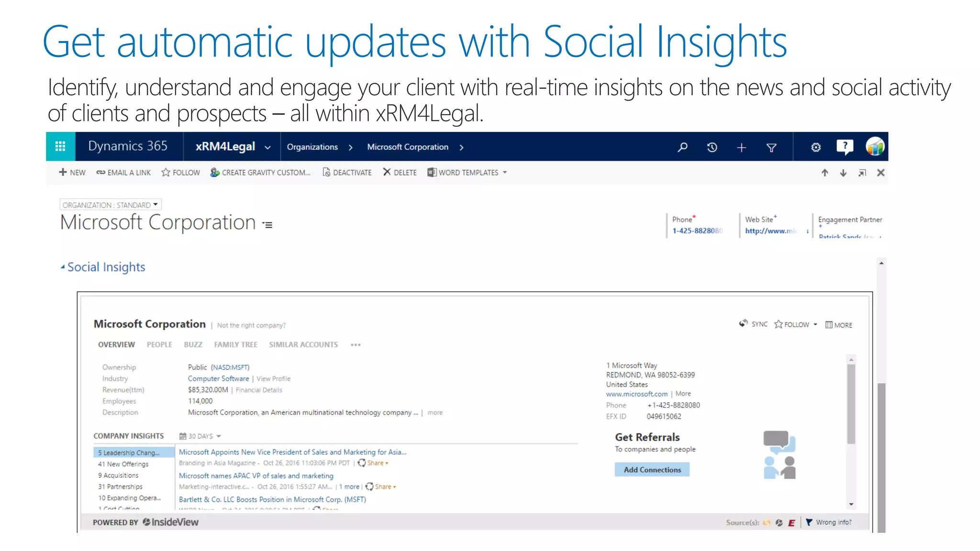The height and width of the screenshot is (551, 980).
Task: Click DEACTIVATE command
Action: coord(347,172)
